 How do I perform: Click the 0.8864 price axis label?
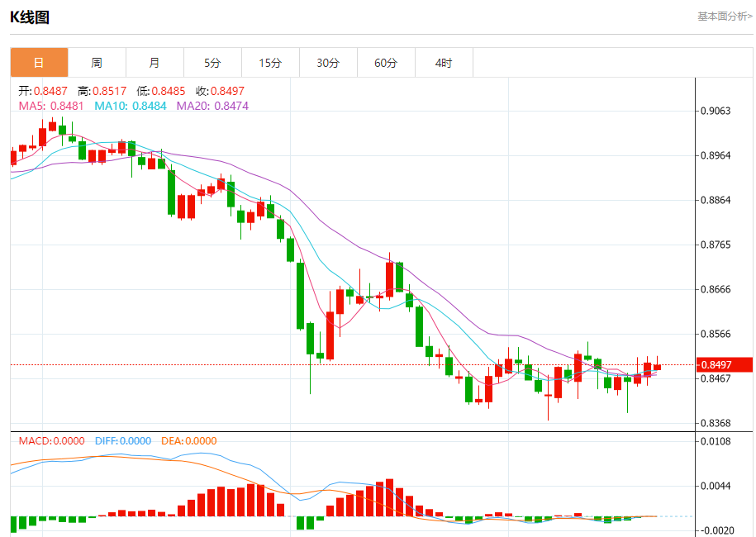pyautogui.click(x=716, y=200)
